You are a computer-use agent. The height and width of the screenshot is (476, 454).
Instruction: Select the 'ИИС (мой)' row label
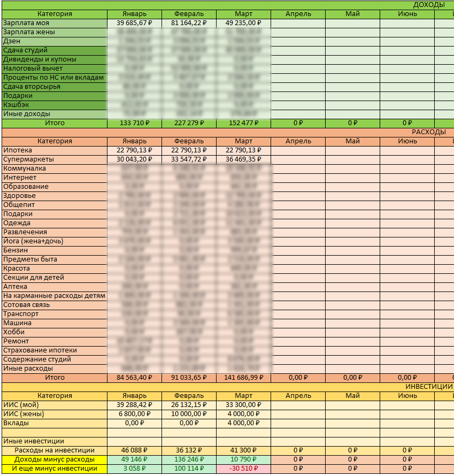pos(55,405)
